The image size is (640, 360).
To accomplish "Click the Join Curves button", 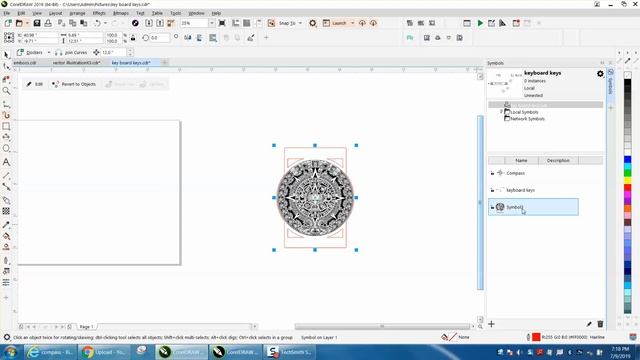I will point(71,53).
